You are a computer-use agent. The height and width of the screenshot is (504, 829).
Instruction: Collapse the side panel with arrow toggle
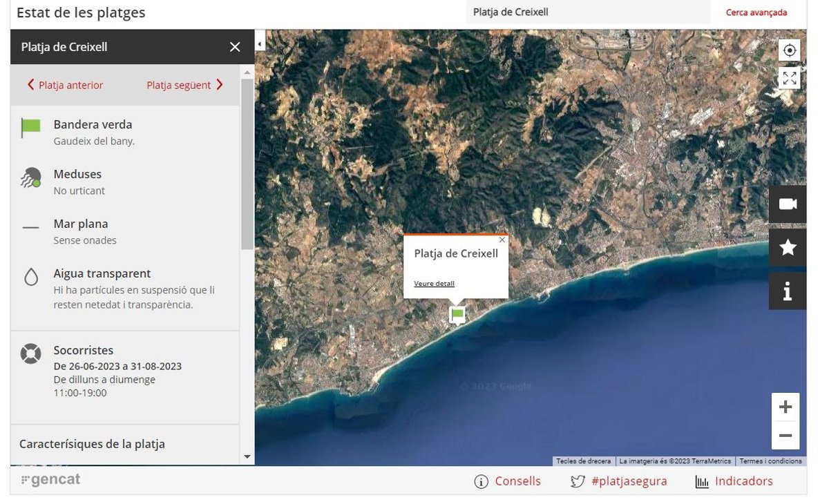(260, 44)
